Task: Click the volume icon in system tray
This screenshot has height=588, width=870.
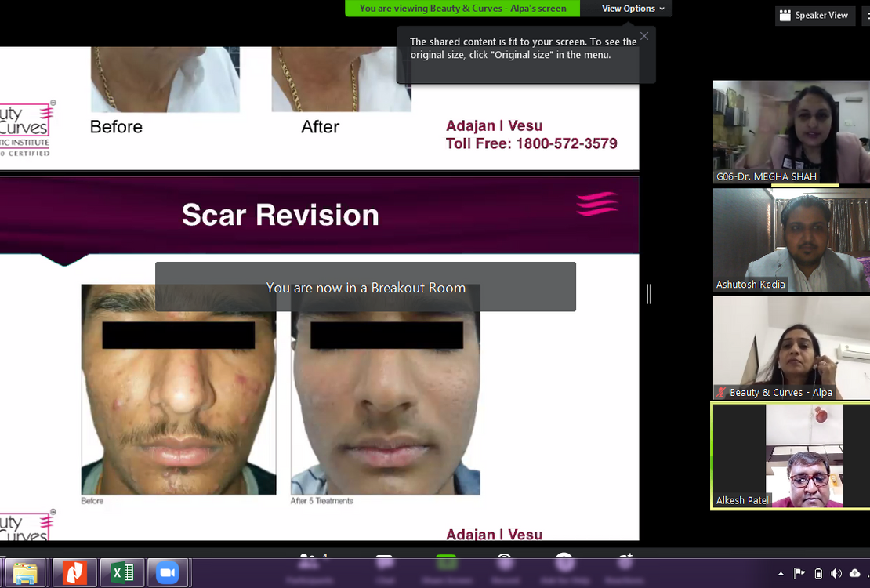Action: click(x=836, y=574)
